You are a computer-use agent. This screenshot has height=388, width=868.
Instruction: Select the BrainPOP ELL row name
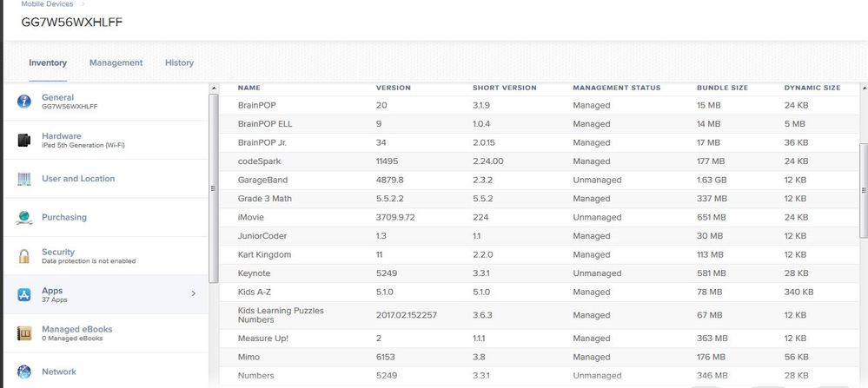coord(265,124)
